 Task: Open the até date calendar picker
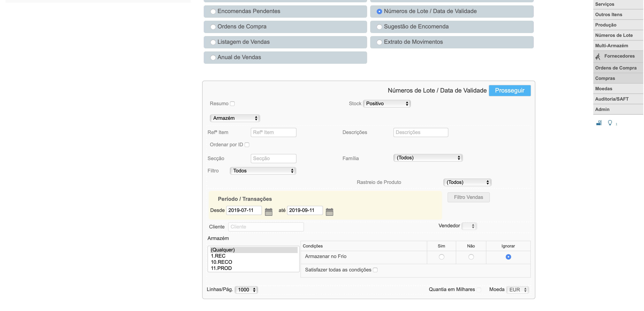pos(329,212)
